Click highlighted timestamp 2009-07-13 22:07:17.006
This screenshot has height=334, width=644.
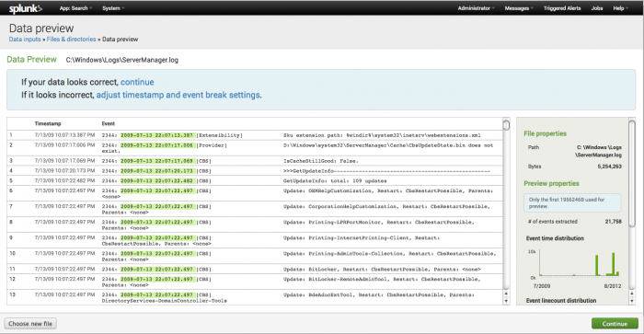pyautogui.click(x=157, y=145)
